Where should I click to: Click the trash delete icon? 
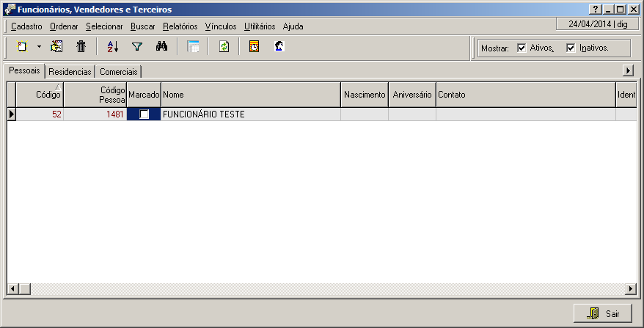tap(81, 46)
